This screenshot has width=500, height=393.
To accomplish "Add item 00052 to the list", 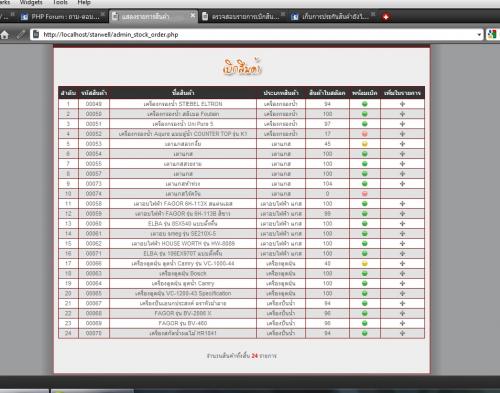I will point(402,134).
